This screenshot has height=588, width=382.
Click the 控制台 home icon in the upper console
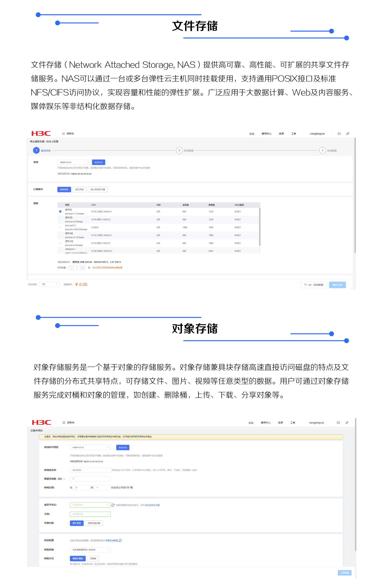point(63,134)
